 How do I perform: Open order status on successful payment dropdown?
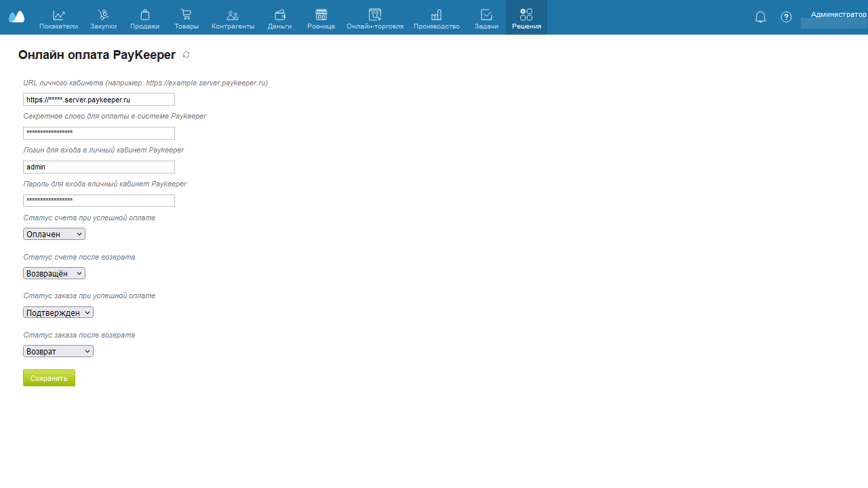[58, 312]
